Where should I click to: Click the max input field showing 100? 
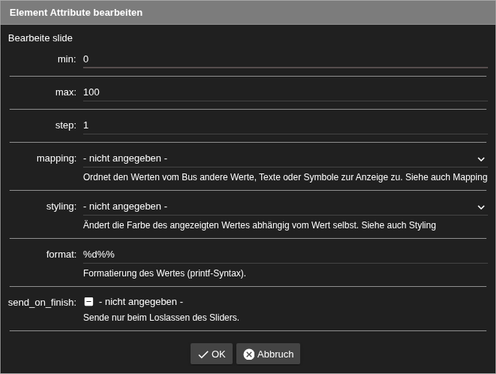[x=285, y=92]
